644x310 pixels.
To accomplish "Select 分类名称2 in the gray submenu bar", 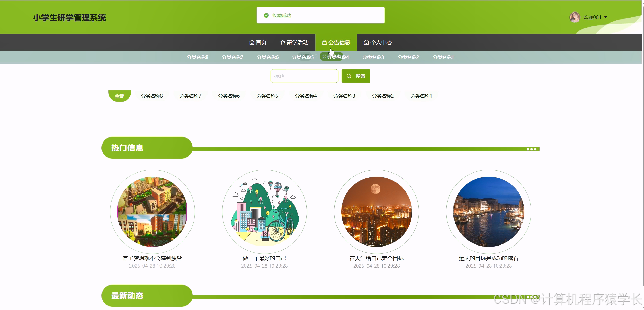I will point(408,57).
